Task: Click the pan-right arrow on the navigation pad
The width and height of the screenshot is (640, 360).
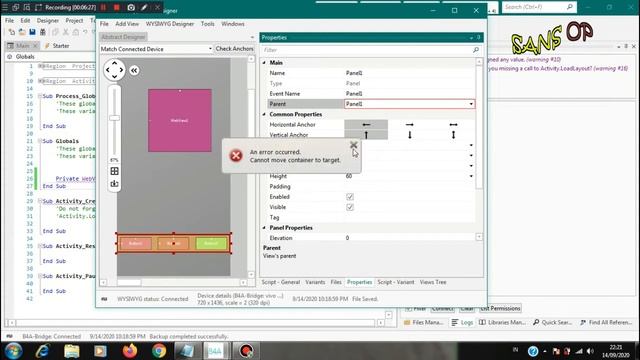Action: pos(121,70)
